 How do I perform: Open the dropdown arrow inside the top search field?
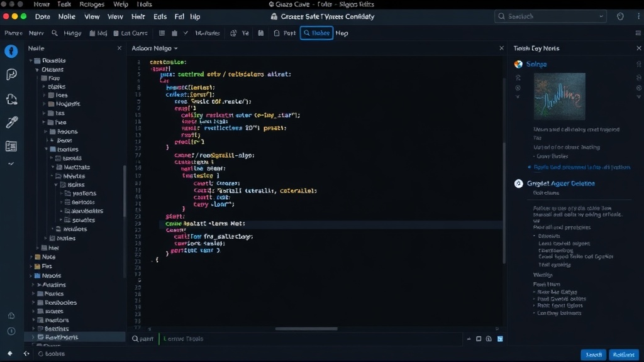(601, 16)
